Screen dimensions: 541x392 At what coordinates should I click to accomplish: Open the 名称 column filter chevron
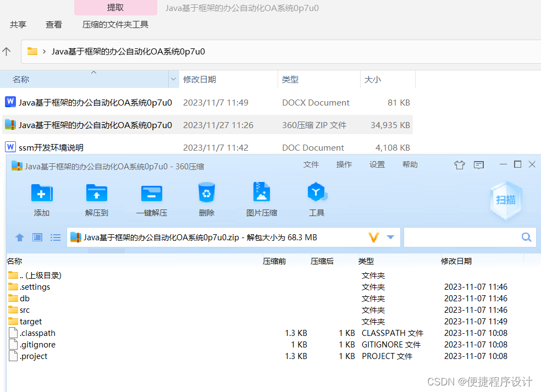click(x=174, y=79)
